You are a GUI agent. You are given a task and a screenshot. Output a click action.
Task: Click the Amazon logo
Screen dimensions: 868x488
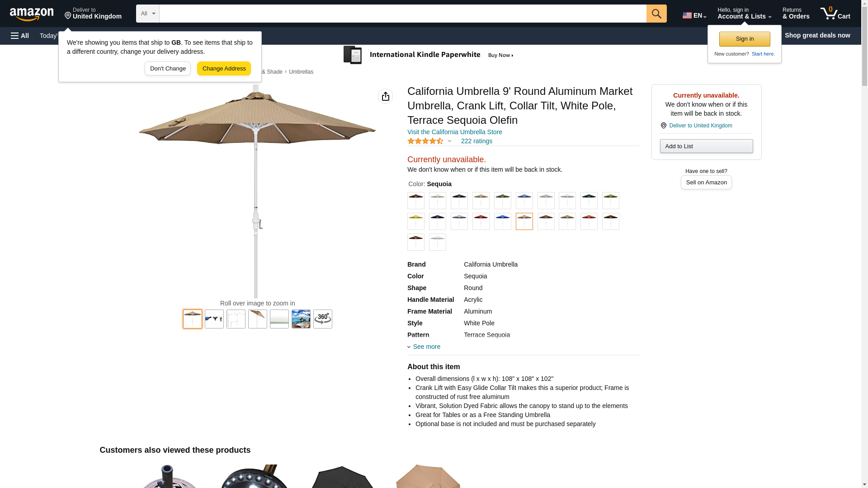[32, 14]
